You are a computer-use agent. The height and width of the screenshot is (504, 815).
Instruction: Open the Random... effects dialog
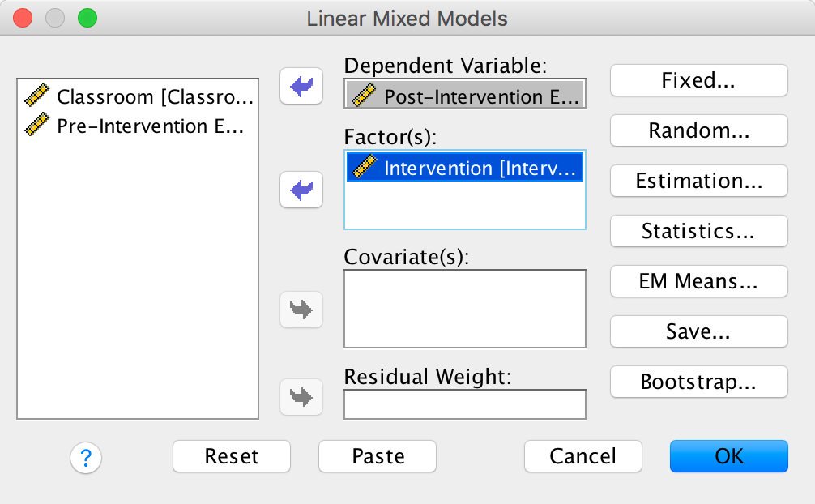698,130
